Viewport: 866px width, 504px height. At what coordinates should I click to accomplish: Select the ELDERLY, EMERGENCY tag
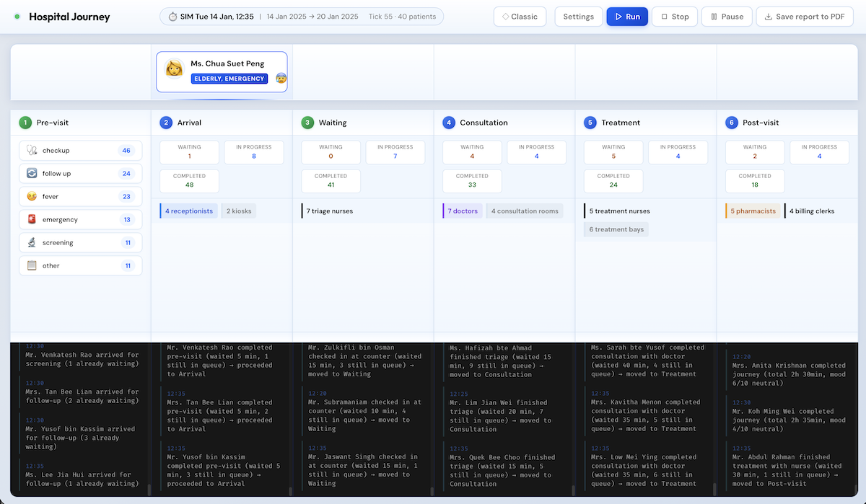tap(229, 79)
